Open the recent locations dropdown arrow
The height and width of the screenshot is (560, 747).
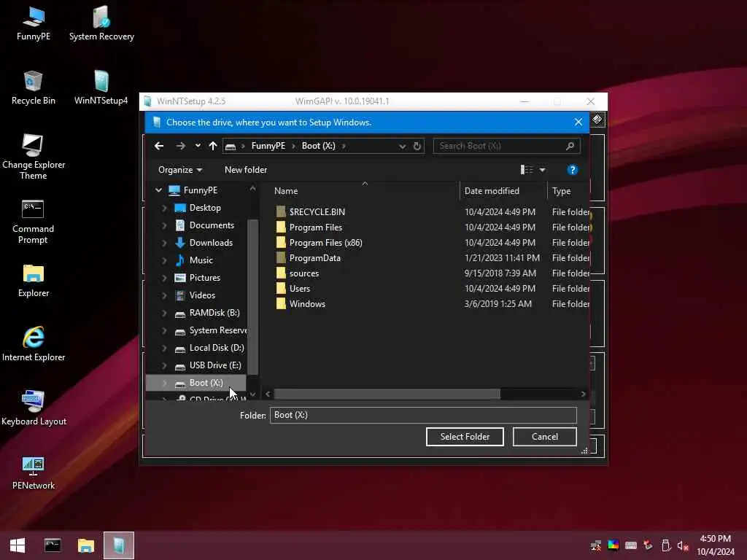198,146
